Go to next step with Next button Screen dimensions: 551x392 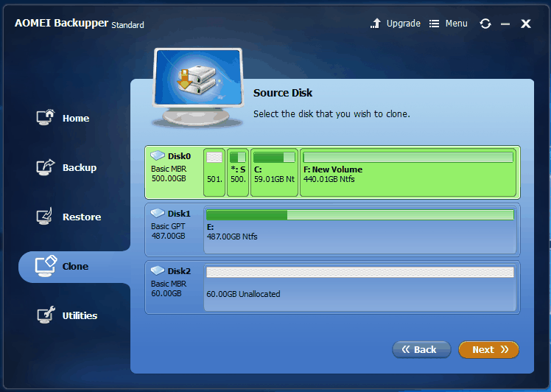489,349
